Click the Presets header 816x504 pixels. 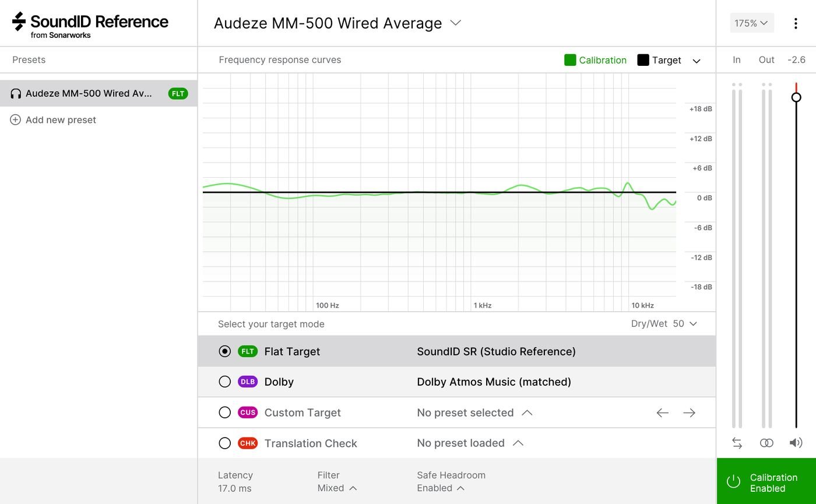coord(29,60)
